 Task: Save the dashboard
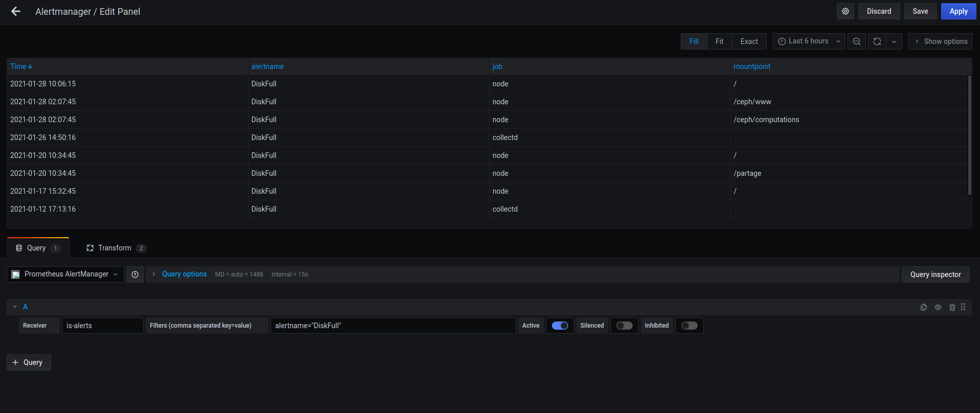coord(921,11)
